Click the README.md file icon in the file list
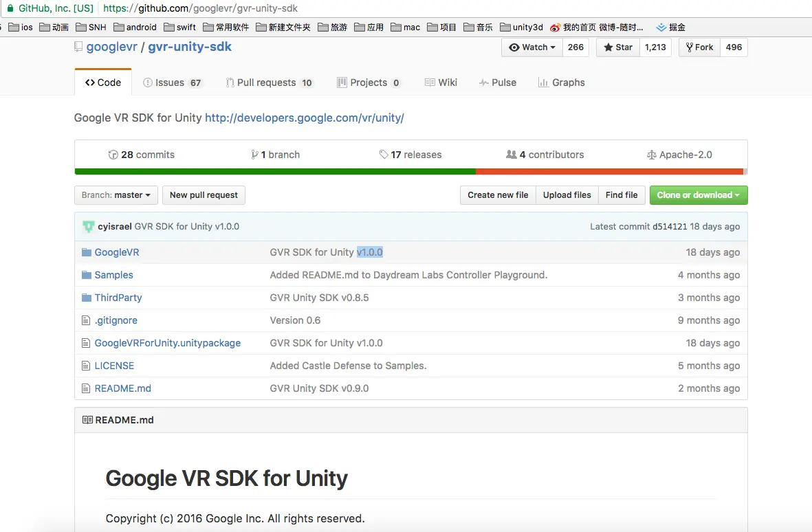Image resolution: width=812 pixels, height=532 pixels. (86, 388)
